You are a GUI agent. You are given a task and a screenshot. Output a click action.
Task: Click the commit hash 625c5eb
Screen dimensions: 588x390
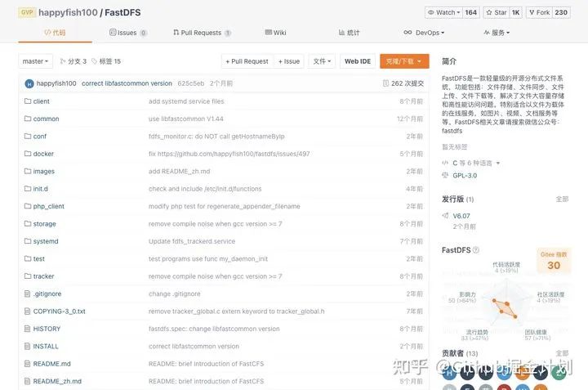[x=191, y=83]
